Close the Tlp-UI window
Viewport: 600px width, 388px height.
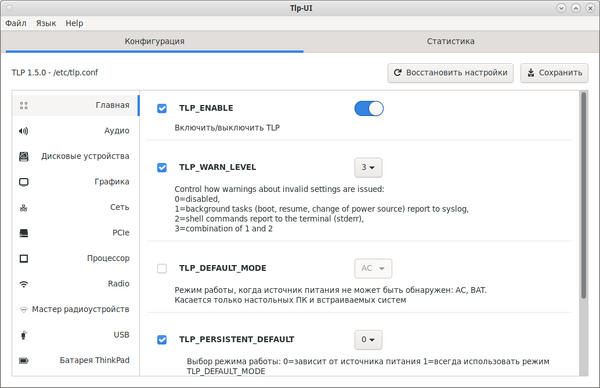(590, 8)
